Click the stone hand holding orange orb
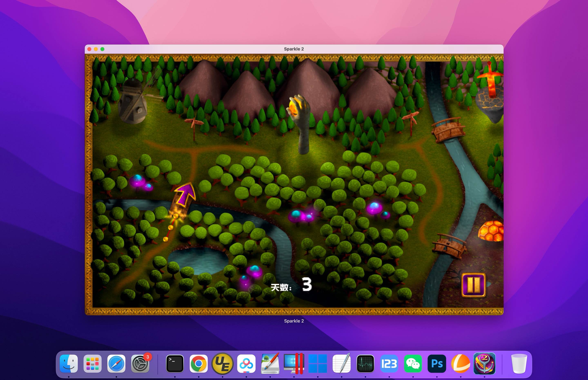This screenshot has height=380, width=588. 300,123
